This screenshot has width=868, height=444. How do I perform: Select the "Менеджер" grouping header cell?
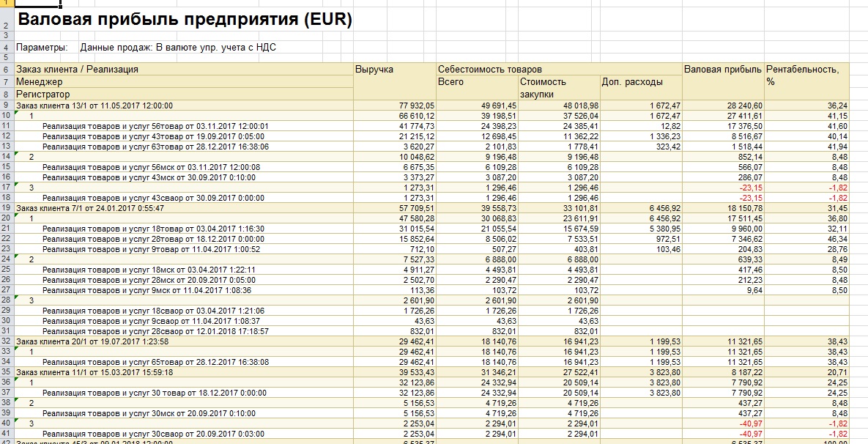[x=40, y=82]
